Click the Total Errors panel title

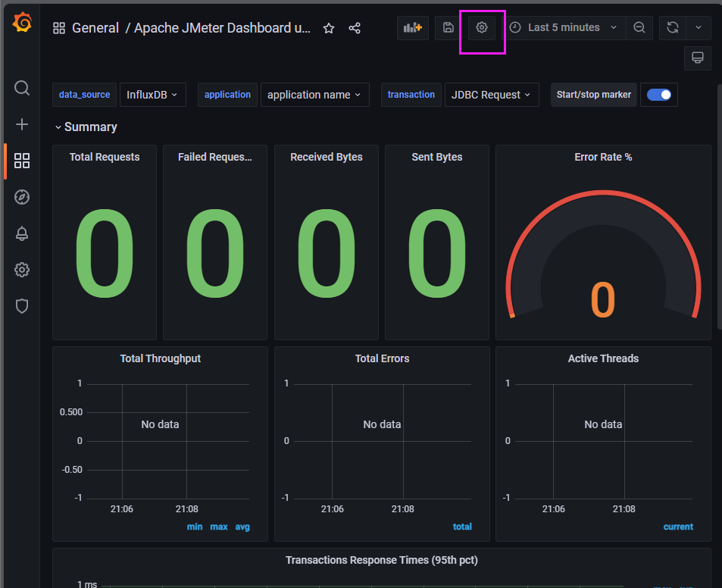382,358
